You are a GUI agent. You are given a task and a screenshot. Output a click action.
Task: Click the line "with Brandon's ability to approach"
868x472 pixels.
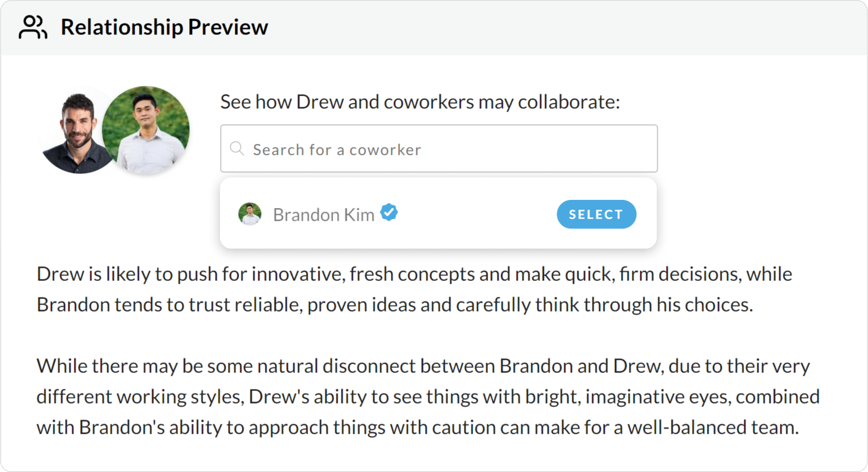418,427
